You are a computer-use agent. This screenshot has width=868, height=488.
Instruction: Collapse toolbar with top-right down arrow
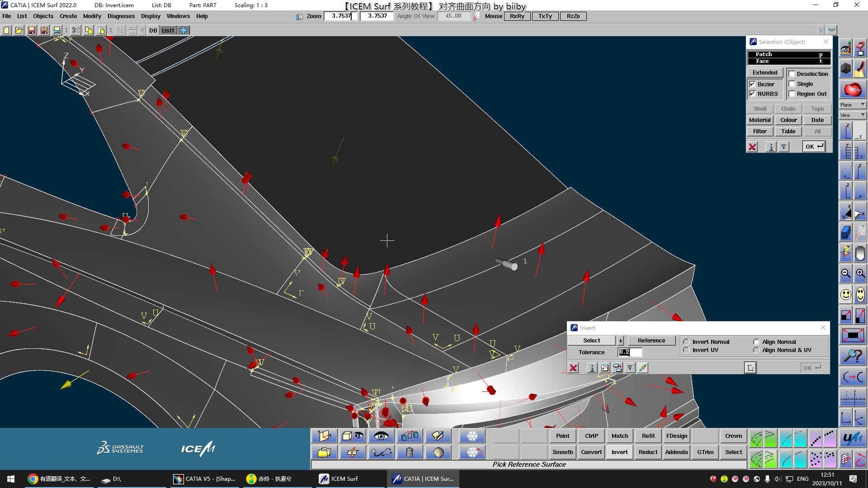(832, 30)
